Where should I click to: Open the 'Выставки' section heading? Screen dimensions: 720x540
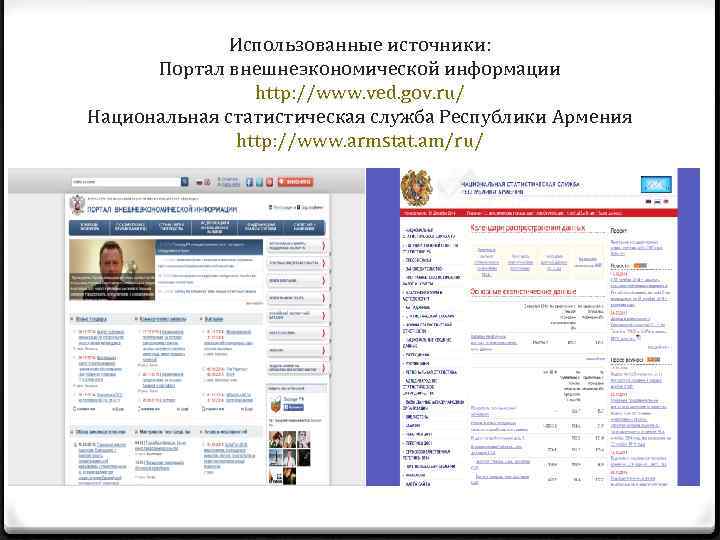point(214,319)
